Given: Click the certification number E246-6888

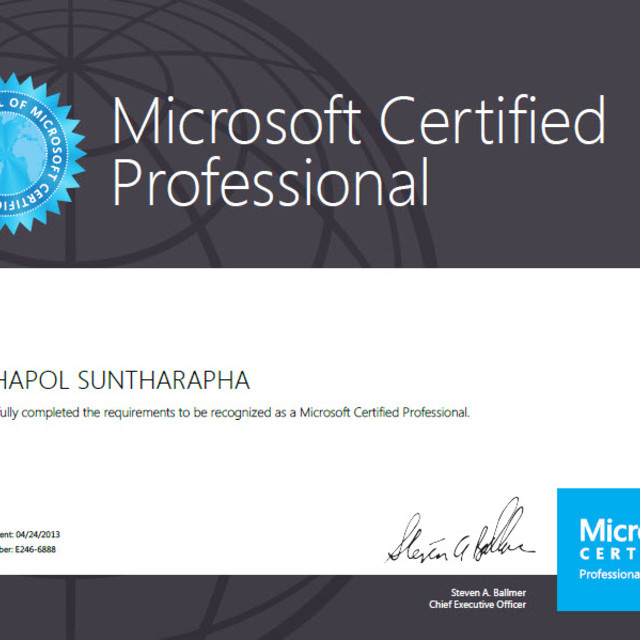Looking at the screenshot, I should pos(35,549).
